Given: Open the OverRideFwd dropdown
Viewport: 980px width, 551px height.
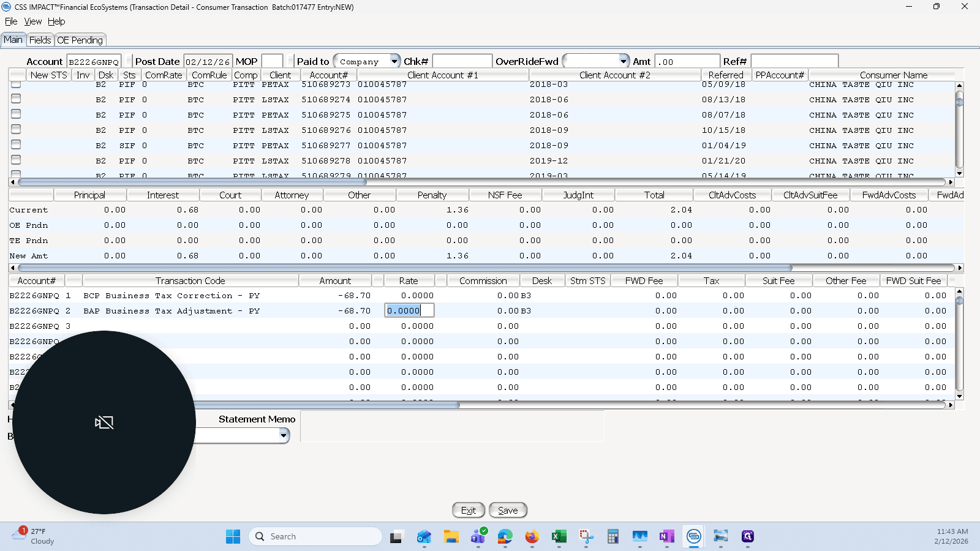Looking at the screenshot, I should 624,61.
